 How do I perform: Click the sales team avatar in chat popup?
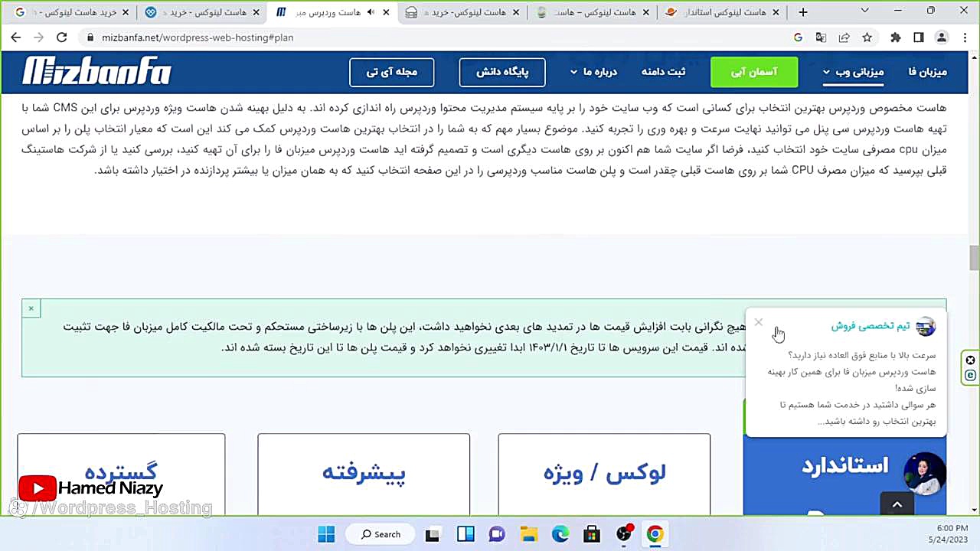click(x=926, y=326)
